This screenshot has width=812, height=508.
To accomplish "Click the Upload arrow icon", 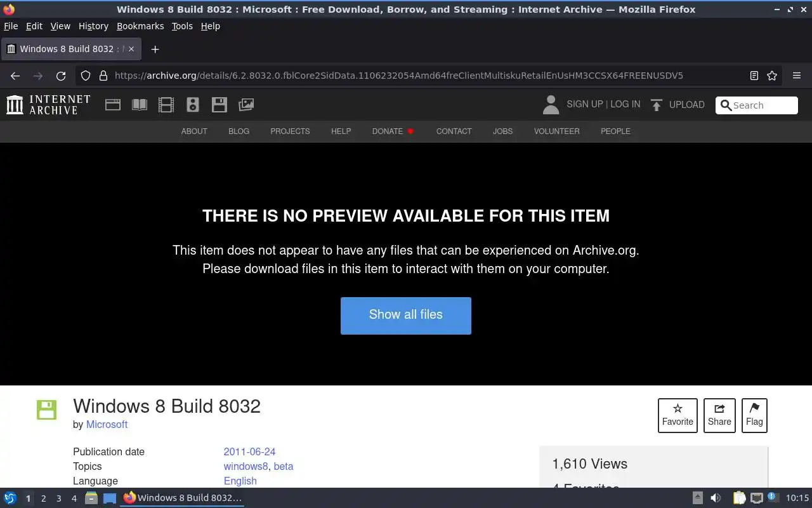I will [x=657, y=105].
